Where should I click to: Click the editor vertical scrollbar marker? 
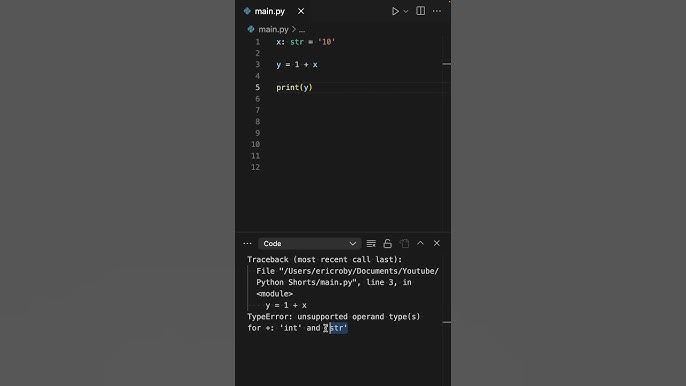click(447, 64)
